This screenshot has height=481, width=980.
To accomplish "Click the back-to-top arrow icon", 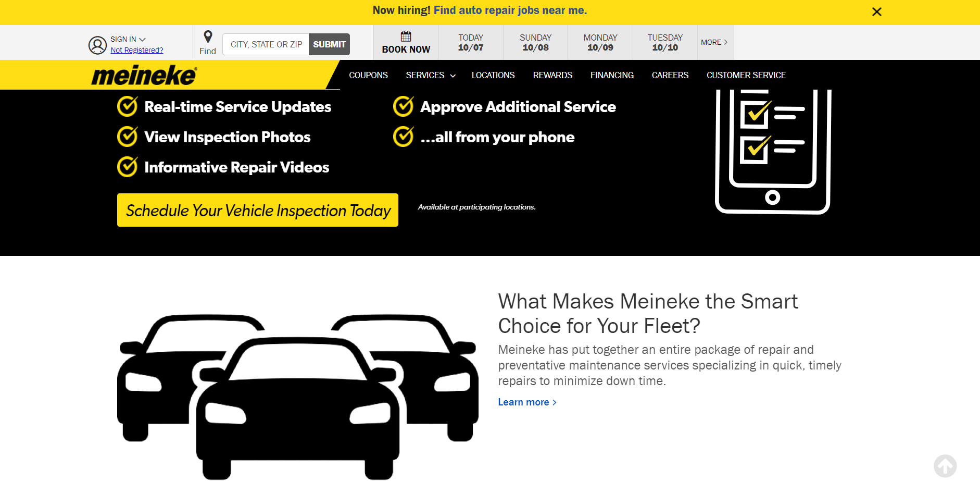I will (x=946, y=465).
